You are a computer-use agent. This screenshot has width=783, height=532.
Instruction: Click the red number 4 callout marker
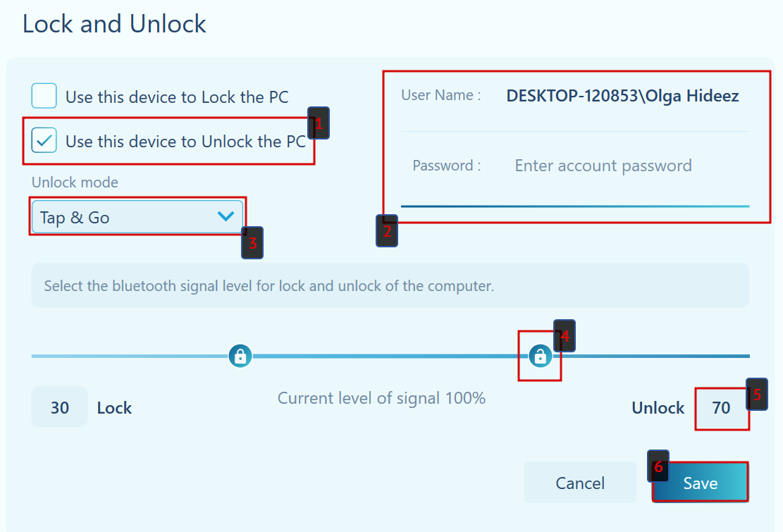pyautogui.click(x=565, y=337)
